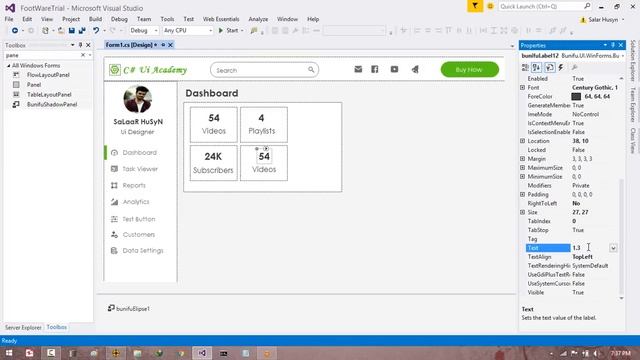Click the feedback smiley icon in title bar
640x360 pixels.
point(490,7)
